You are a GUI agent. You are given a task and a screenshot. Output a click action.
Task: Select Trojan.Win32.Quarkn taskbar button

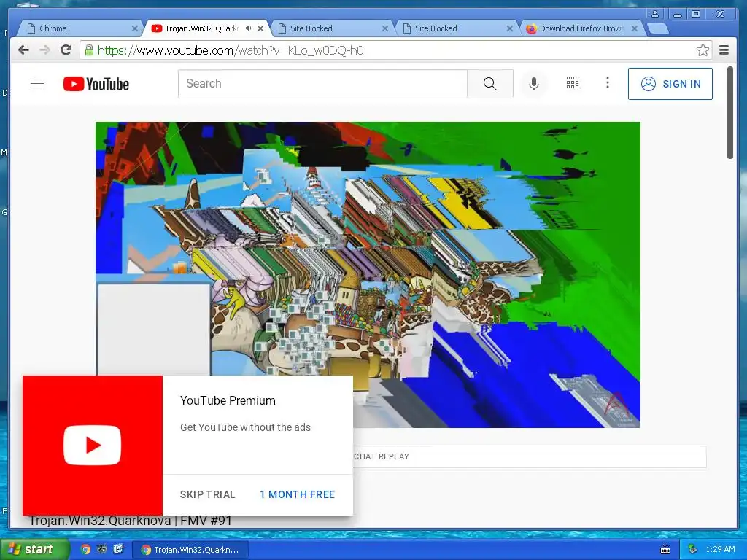pyautogui.click(x=190, y=550)
